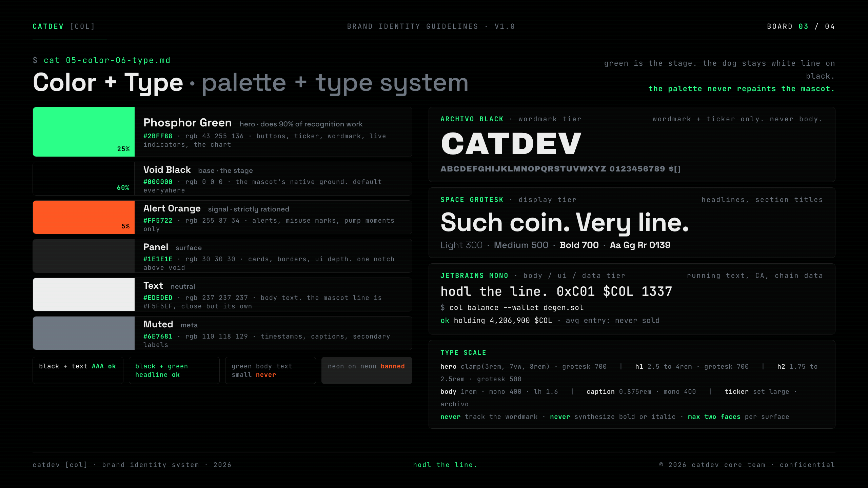
Task: Click the 'Alert Orange' color name
Action: [x=172, y=208]
